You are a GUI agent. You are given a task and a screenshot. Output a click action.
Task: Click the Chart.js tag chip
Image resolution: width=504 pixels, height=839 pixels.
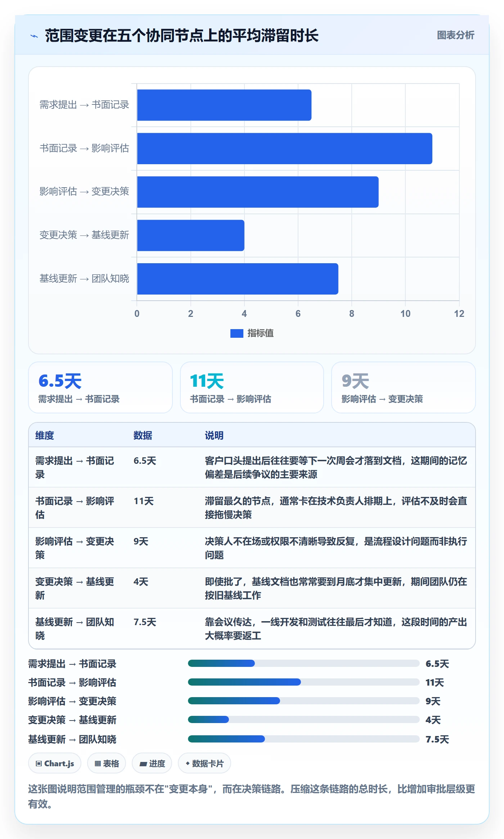coord(55,763)
